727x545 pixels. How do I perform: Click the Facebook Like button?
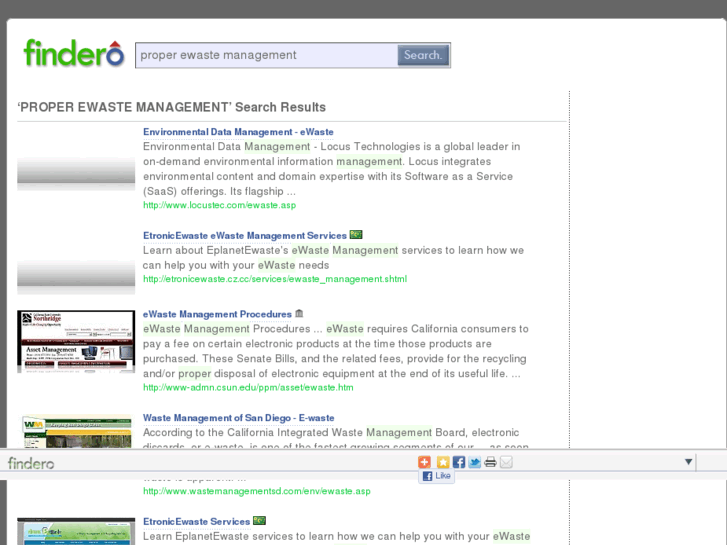click(x=436, y=476)
